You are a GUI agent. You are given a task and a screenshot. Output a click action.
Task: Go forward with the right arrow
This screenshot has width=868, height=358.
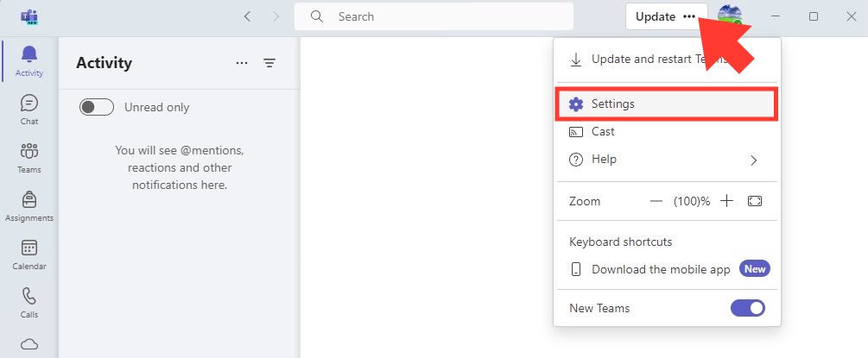tap(276, 16)
